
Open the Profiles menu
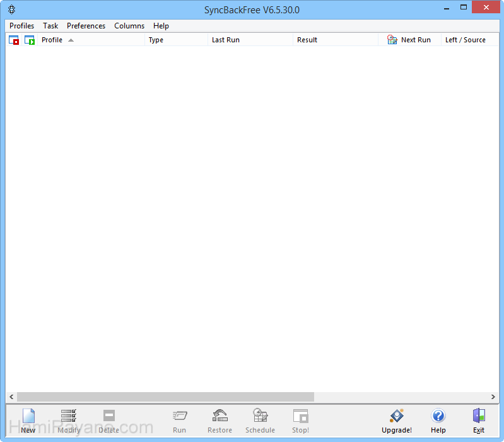(22, 26)
